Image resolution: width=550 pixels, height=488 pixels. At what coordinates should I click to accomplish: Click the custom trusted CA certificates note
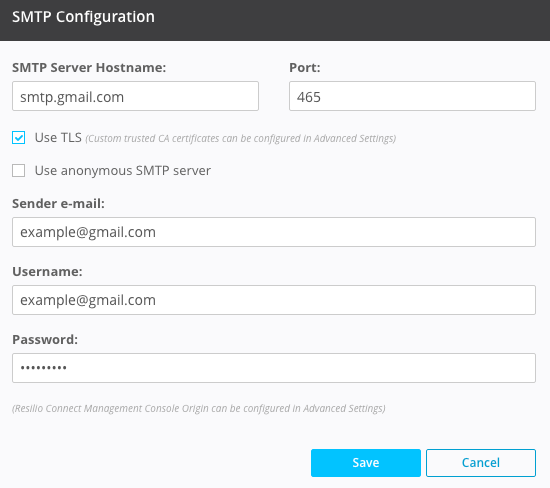[x=241, y=139]
